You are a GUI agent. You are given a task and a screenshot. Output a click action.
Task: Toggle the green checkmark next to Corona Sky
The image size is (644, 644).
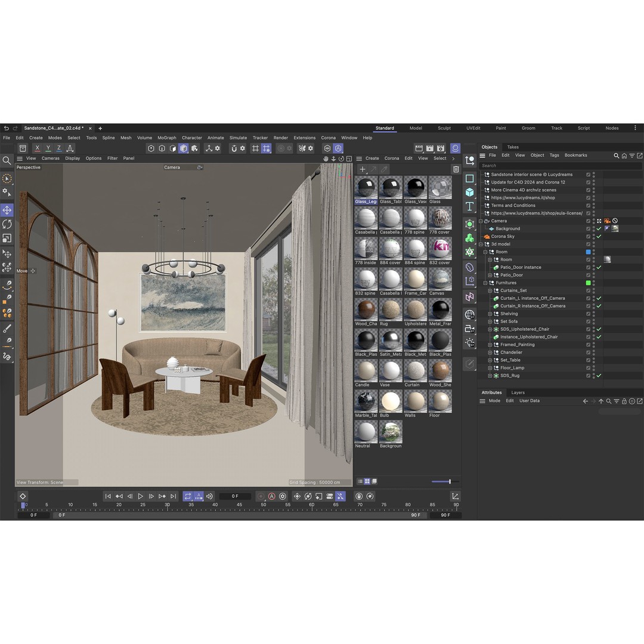(x=599, y=236)
